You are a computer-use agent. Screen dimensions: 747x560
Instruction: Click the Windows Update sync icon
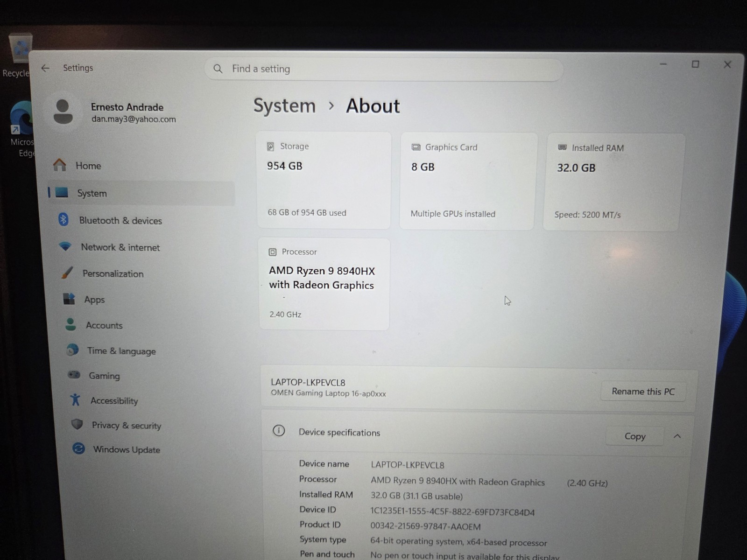(78, 448)
